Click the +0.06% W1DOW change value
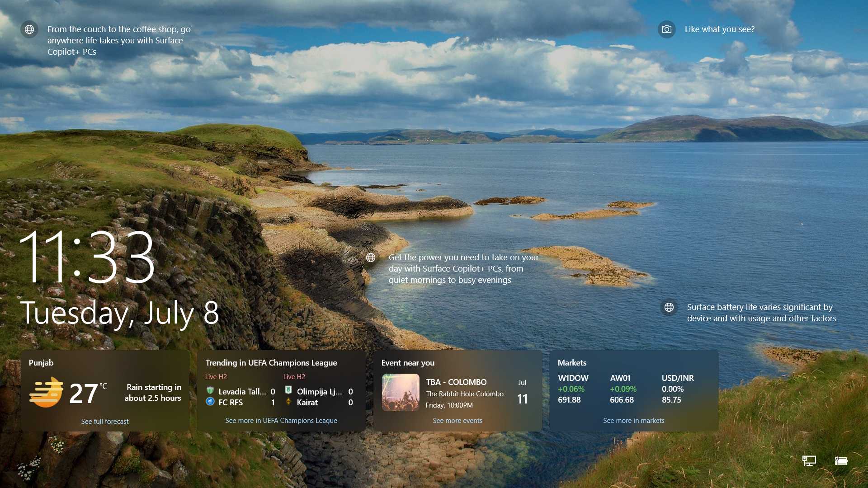Viewport: 868px width, 488px height. (571, 389)
